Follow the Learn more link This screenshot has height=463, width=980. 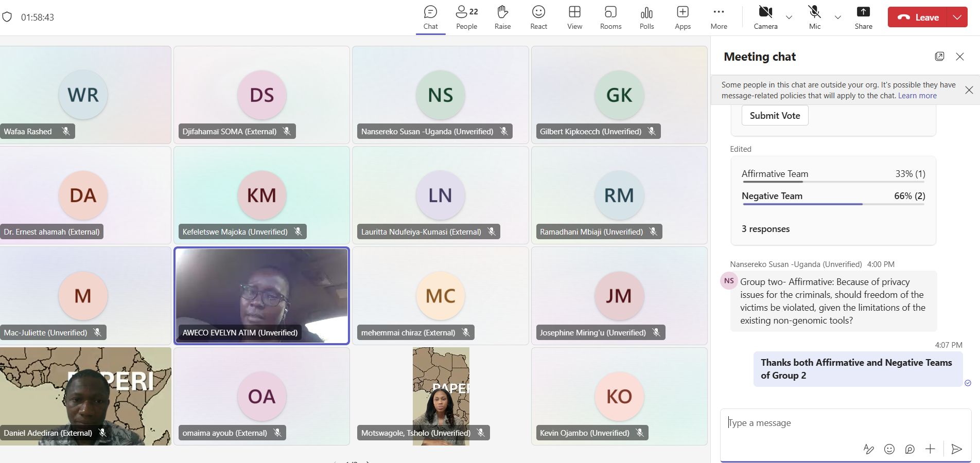(x=917, y=96)
